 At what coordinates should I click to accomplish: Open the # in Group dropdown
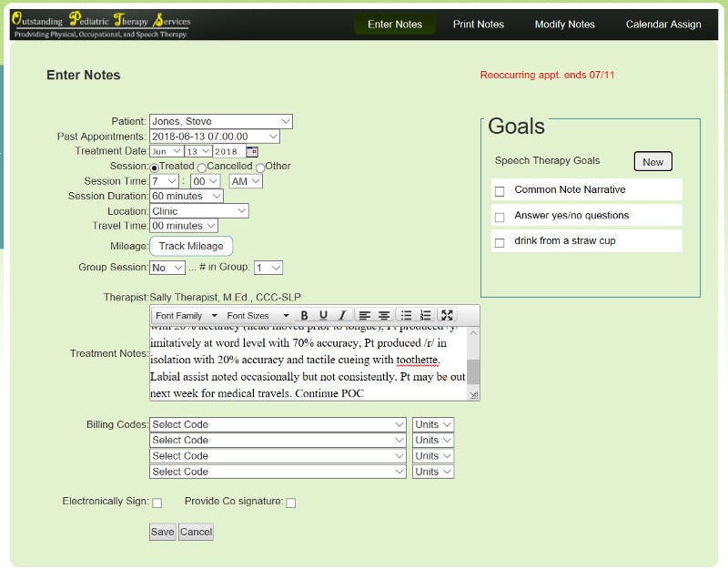[268, 268]
